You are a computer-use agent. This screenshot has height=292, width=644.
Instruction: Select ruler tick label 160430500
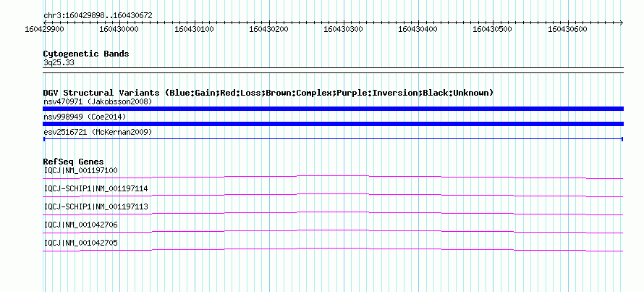pyautogui.click(x=493, y=29)
